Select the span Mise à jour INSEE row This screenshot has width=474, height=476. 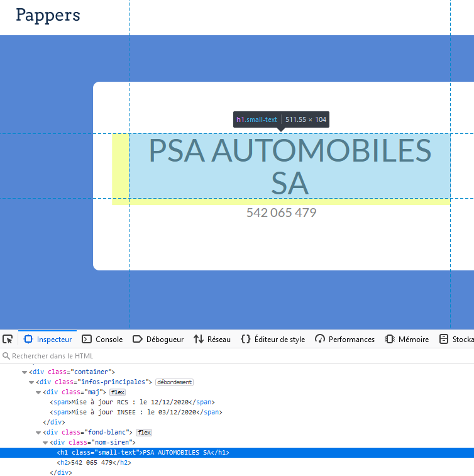click(x=237, y=412)
